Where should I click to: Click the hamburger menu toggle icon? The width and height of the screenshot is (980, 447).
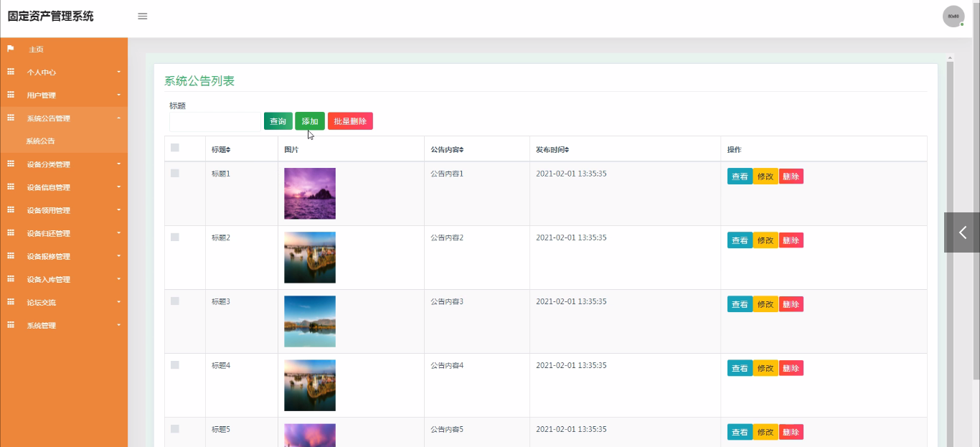pyautogui.click(x=143, y=16)
